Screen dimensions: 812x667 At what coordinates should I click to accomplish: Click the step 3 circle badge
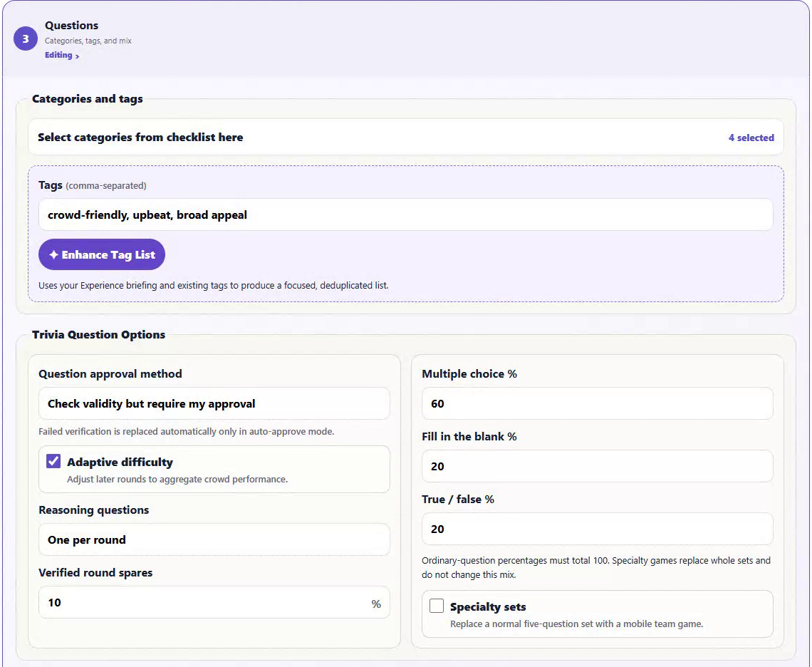[26, 39]
